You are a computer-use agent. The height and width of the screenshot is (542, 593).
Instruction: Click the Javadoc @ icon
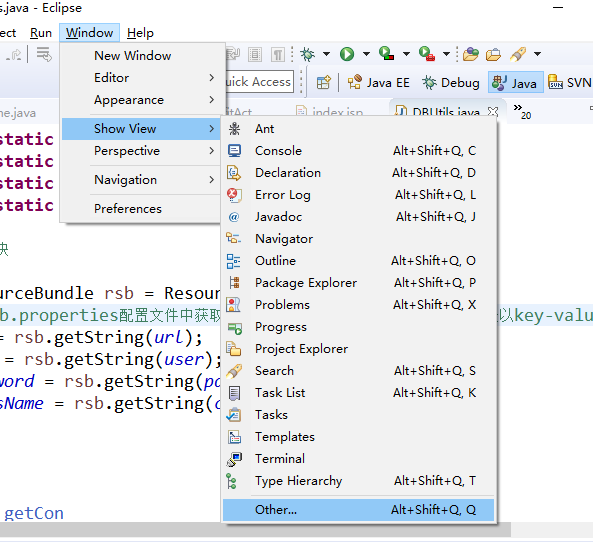pos(234,217)
